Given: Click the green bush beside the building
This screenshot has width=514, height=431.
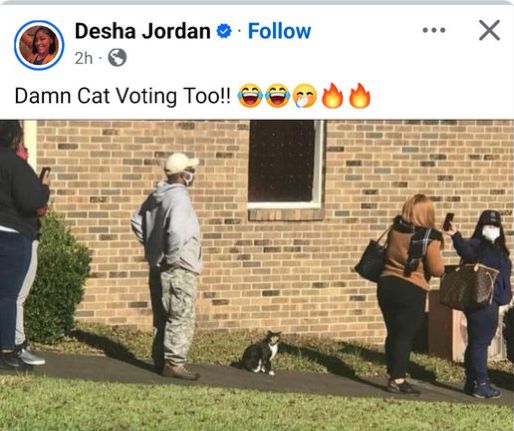Looking at the screenshot, I should click(57, 277).
